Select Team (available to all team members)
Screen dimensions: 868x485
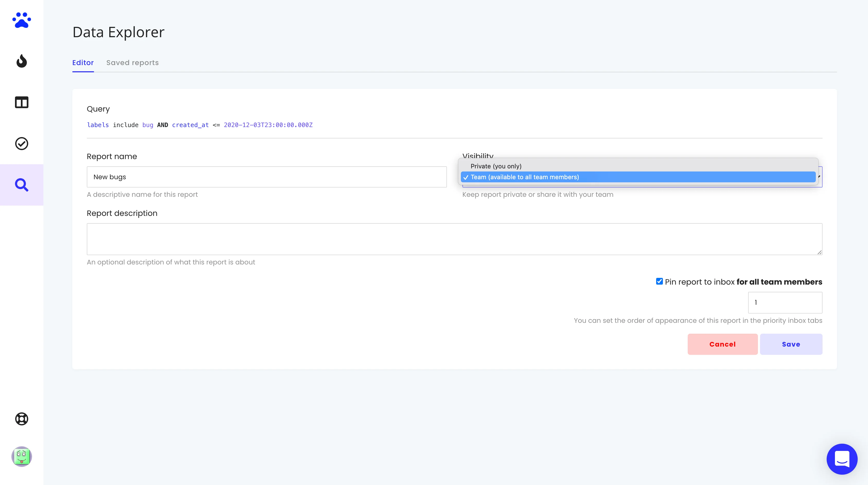tap(525, 177)
